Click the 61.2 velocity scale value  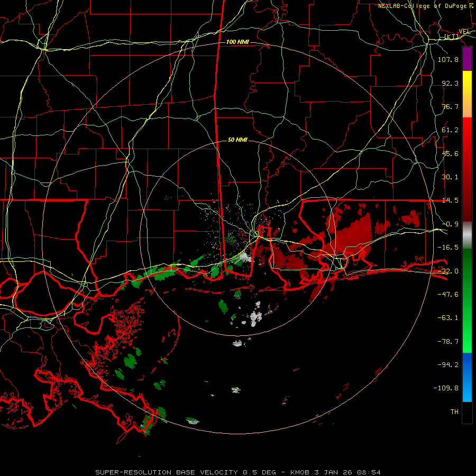(x=450, y=130)
